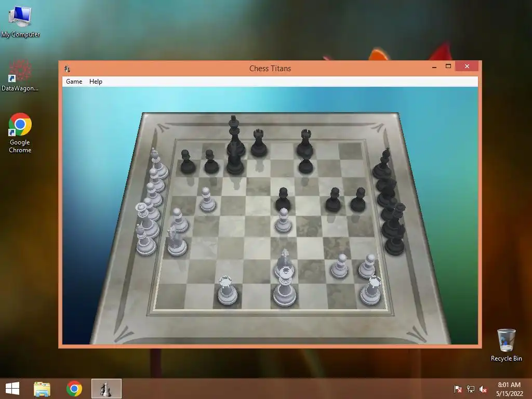Select the My Computer desktop icon
The width and height of the screenshot is (532, 399).
(20, 21)
